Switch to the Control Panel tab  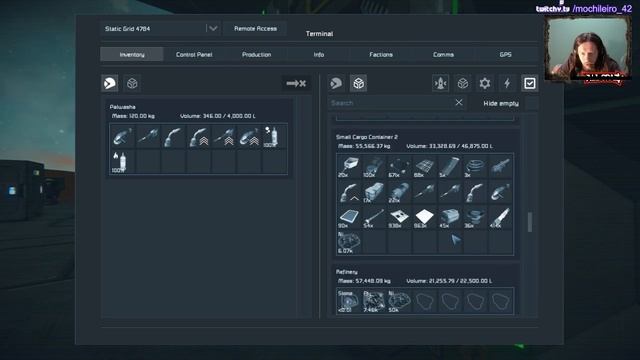(x=194, y=54)
